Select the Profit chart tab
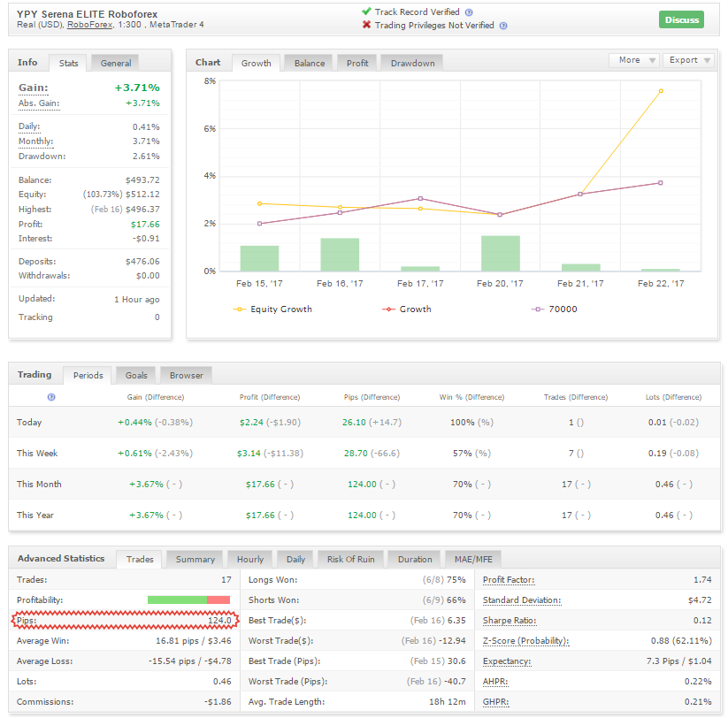The height and width of the screenshot is (718, 728). pos(357,64)
